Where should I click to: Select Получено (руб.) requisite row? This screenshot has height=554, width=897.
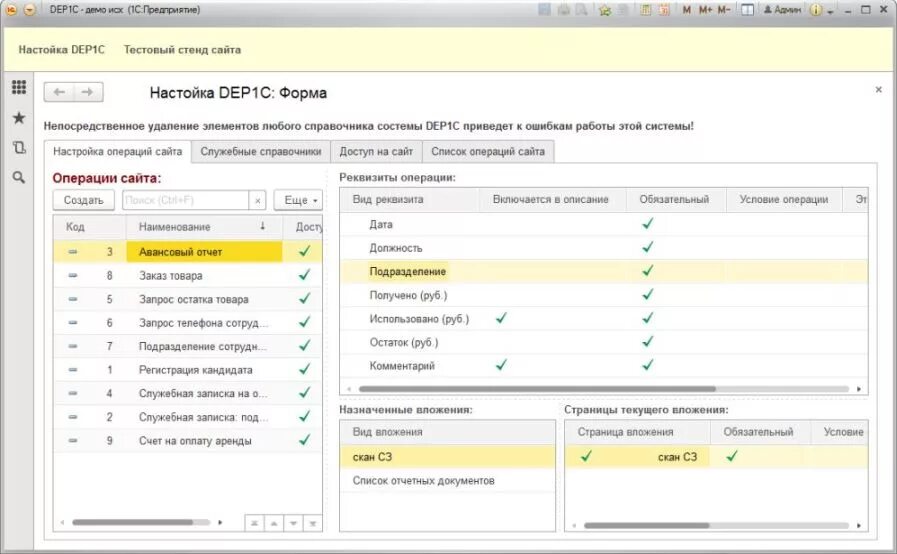click(604, 295)
